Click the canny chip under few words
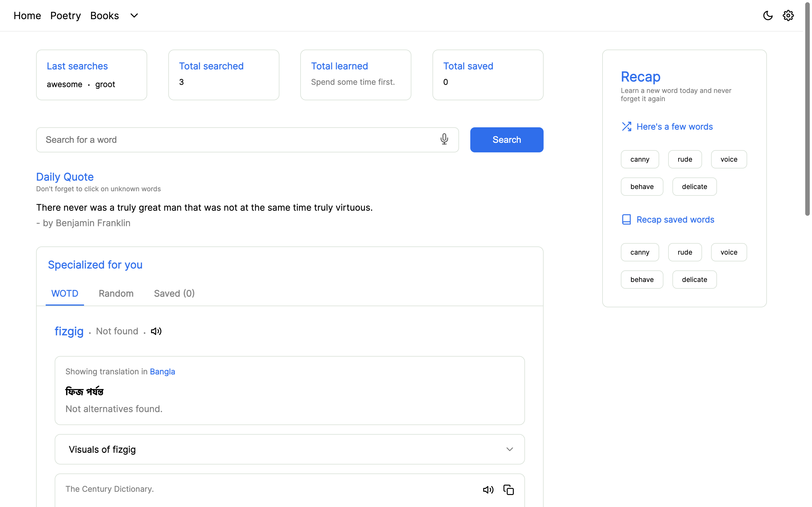812x507 pixels. [639, 159]
